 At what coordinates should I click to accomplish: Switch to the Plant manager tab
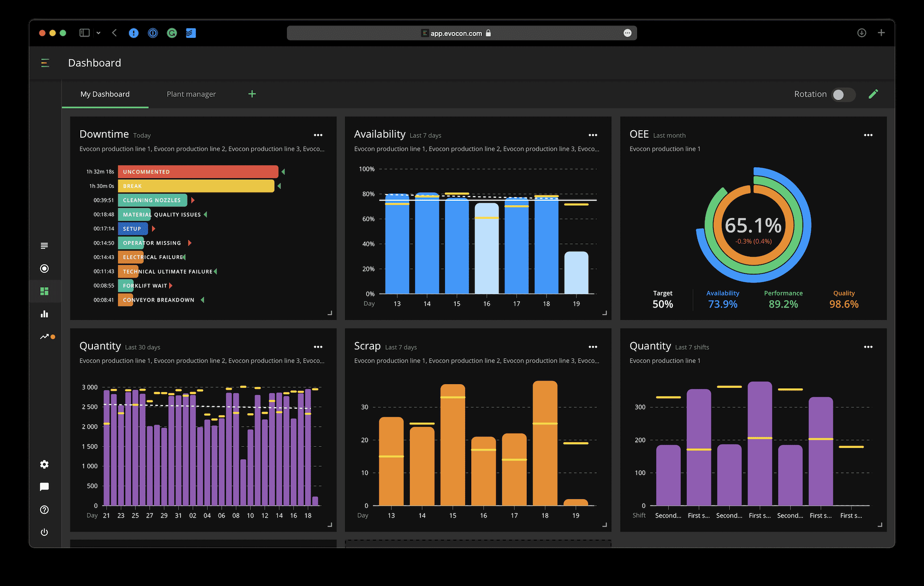pyautogui.click(x=191, y=94)
